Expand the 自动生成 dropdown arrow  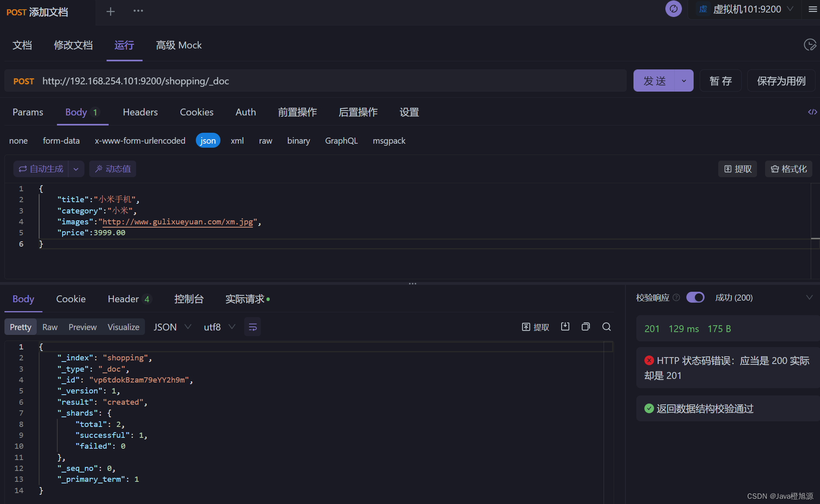pyautogui.click(x=76, y=169)
